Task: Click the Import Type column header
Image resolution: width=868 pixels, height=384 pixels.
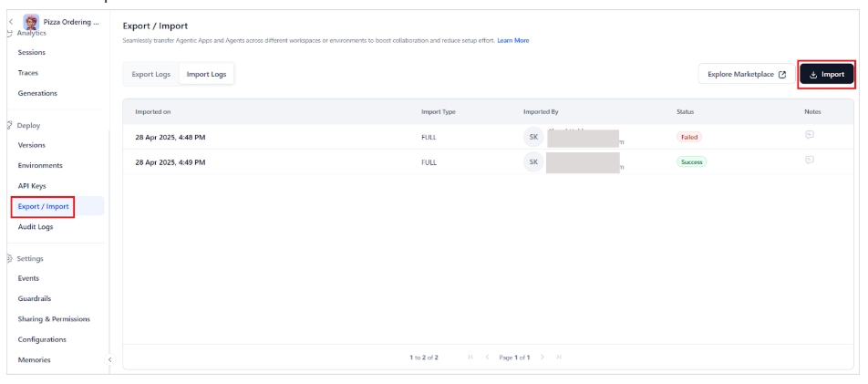Action: click(x=438, y=111)
